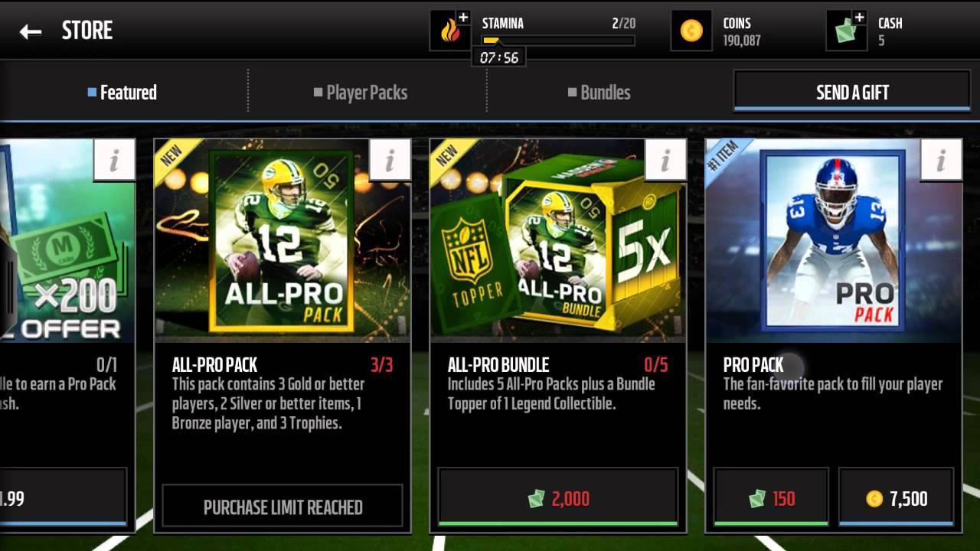This screenshot has width=980, height=551.
Task: Click the stamina progress bar
Action: coord(558,41)
